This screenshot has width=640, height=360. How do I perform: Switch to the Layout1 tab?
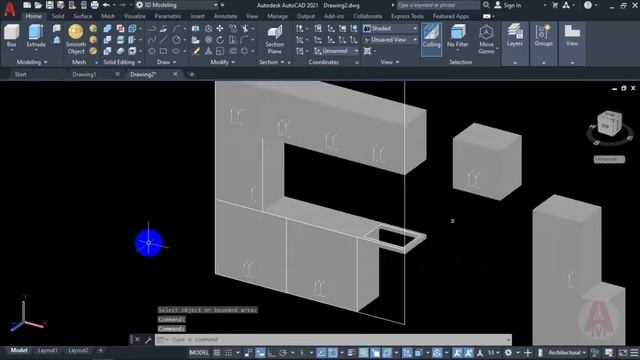point(47,350)
